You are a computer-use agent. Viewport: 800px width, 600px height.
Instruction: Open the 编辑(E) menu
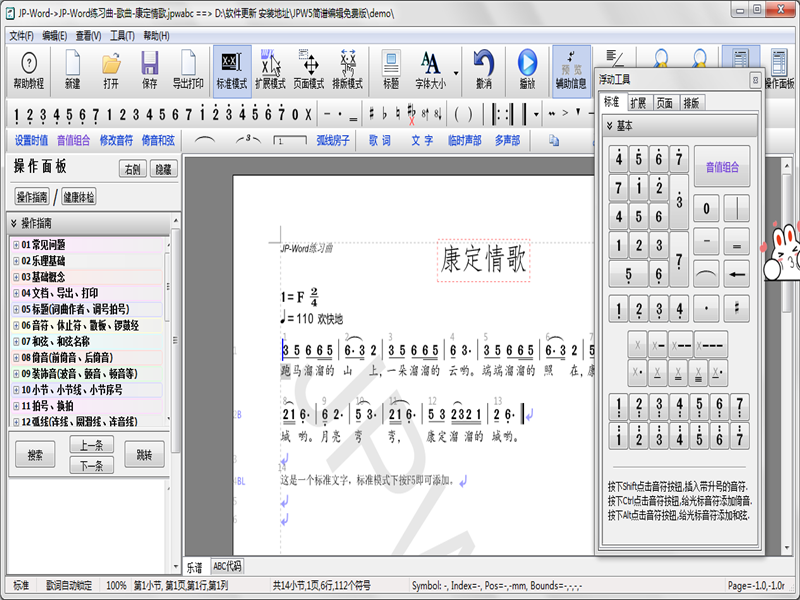point(55,36)
